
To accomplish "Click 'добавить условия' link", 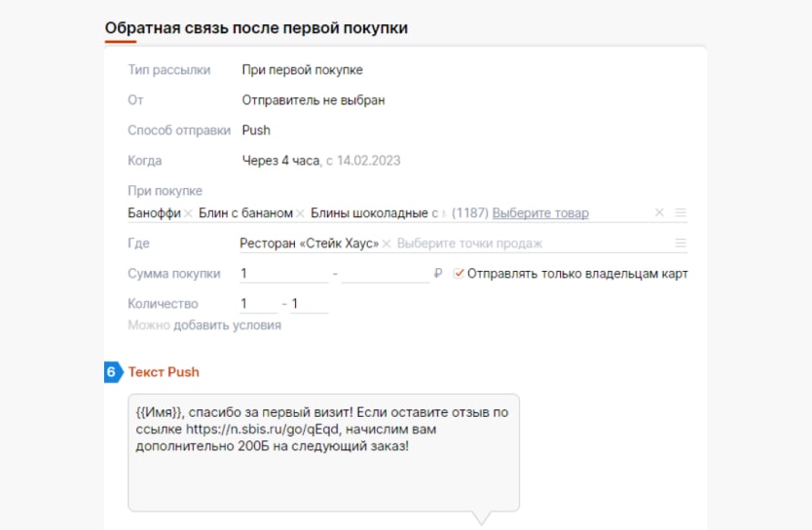I will 227,325.
